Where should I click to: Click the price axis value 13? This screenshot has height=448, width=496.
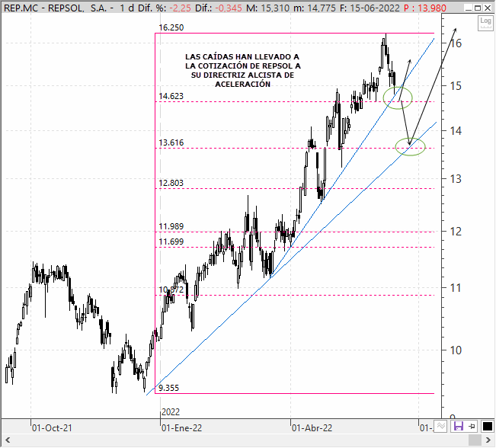click(x=456, y=179)
